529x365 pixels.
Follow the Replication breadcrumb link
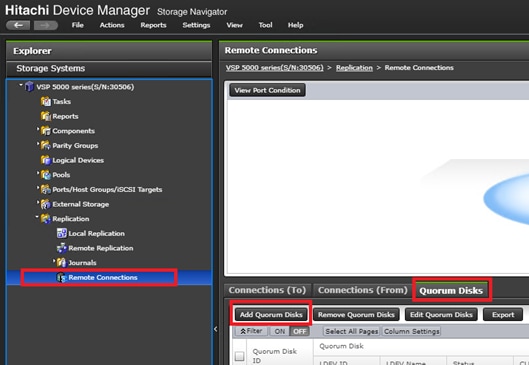pyautogui.click(x=354, y=68)
